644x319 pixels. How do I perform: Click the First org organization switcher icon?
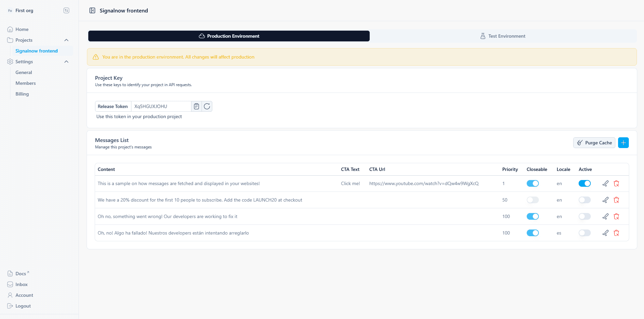point(66,10)
